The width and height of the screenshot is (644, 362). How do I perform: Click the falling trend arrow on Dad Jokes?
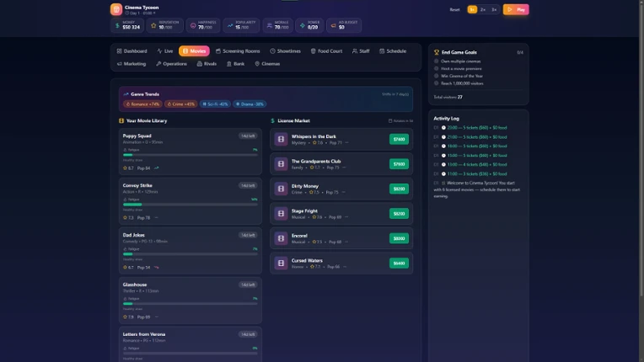pos(157,268)
